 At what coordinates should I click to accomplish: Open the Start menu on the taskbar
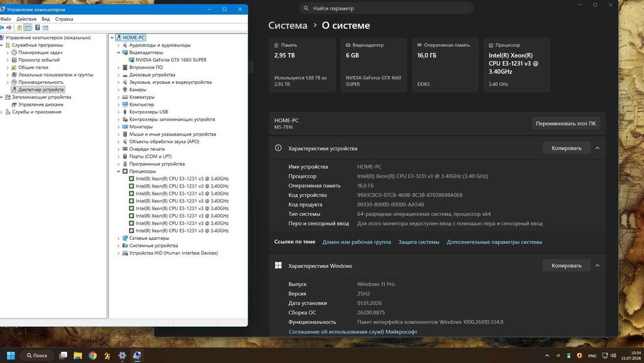click(11, 355)
